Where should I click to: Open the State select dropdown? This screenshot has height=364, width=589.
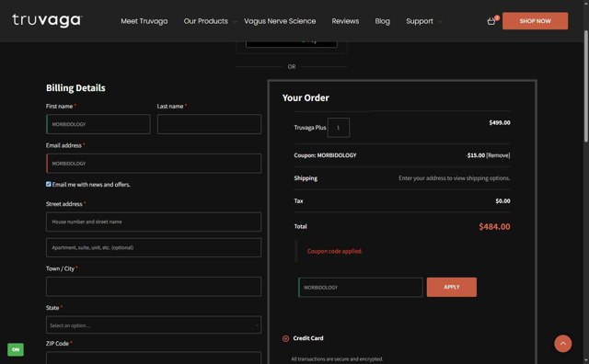point(154,325)
